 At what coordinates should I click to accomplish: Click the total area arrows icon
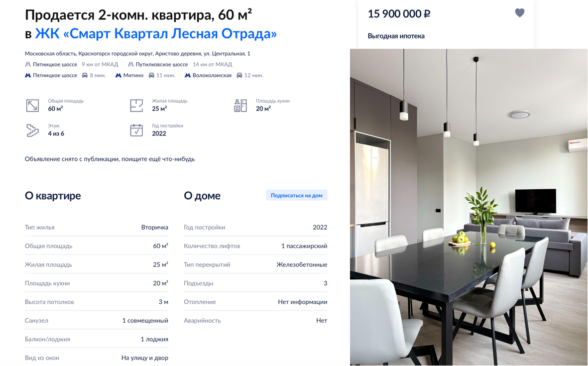point(32,106)
